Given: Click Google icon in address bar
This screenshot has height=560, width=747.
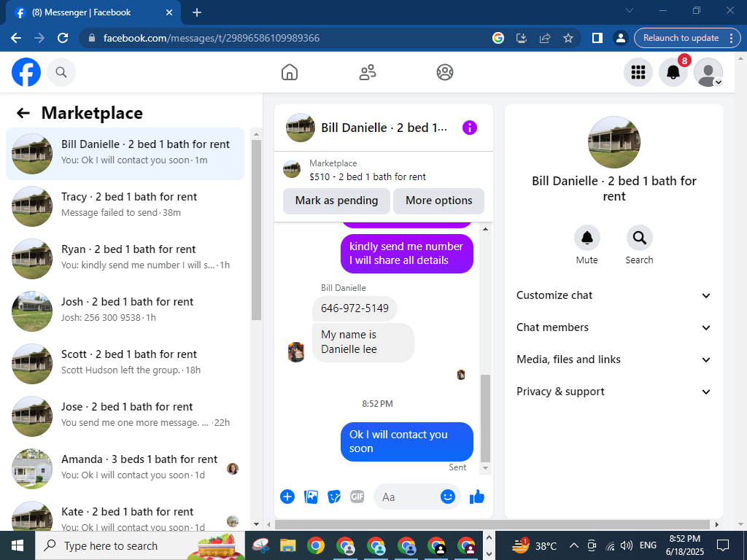Looking at the screenshot, I should [x=498, y=38].
